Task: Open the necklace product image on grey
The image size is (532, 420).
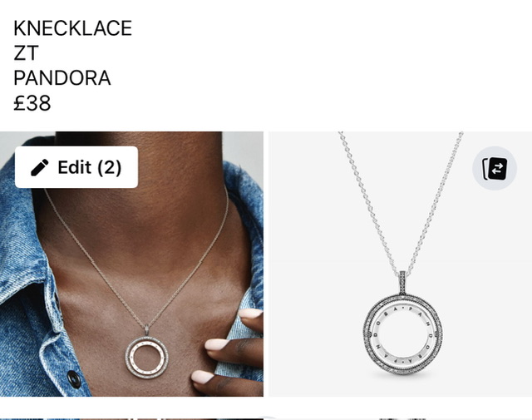Action: coord(401,264)
